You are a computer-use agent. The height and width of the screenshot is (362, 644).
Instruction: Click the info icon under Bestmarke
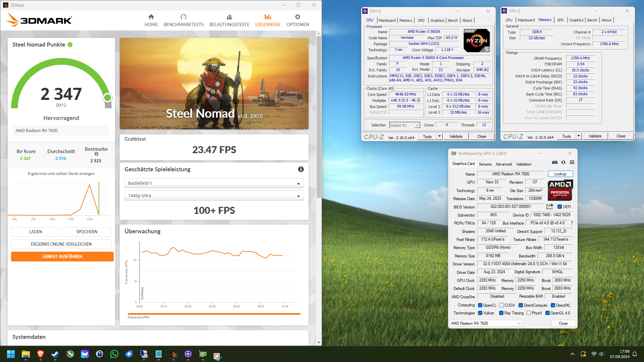pos(96,154)
